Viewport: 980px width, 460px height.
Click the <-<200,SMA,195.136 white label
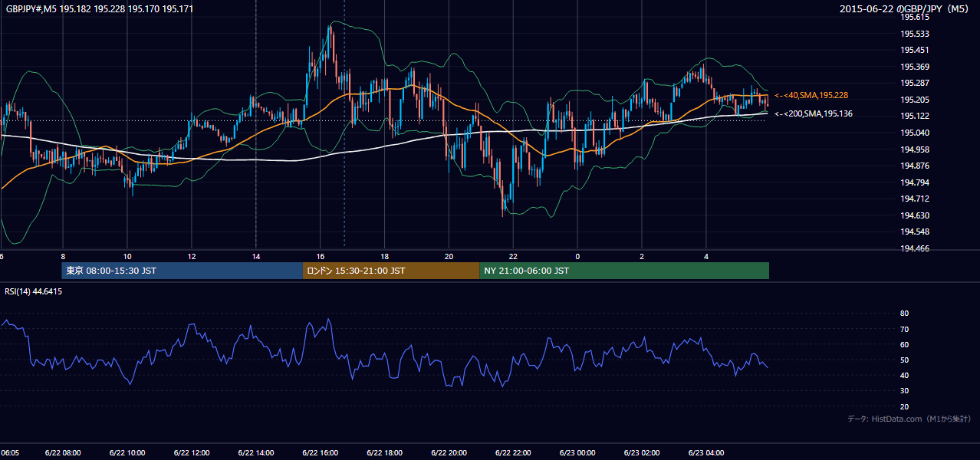tap(814, 113)
